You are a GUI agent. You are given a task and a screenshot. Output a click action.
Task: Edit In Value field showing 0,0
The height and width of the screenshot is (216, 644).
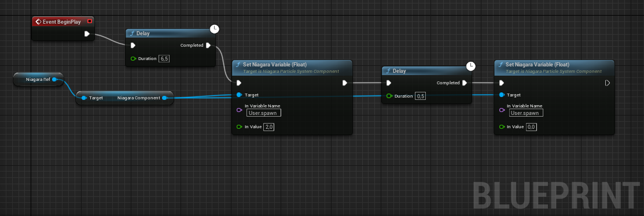pyautogui.click(x=532, y=127)
